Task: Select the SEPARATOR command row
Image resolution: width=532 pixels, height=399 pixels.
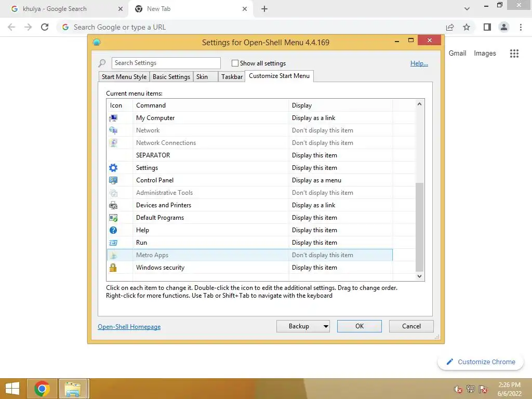Action: tap(249, 155)
